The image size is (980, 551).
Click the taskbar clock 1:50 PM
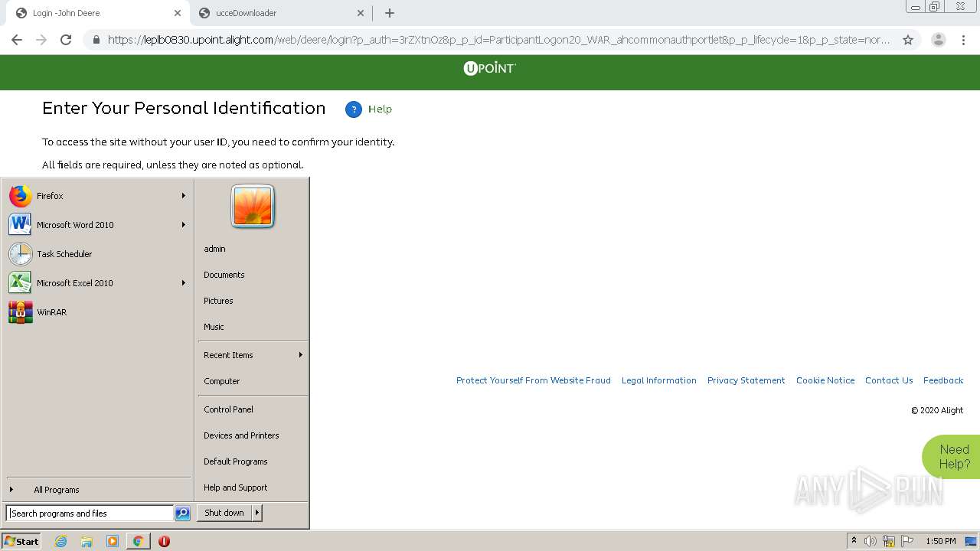click(x=941, y=541)
